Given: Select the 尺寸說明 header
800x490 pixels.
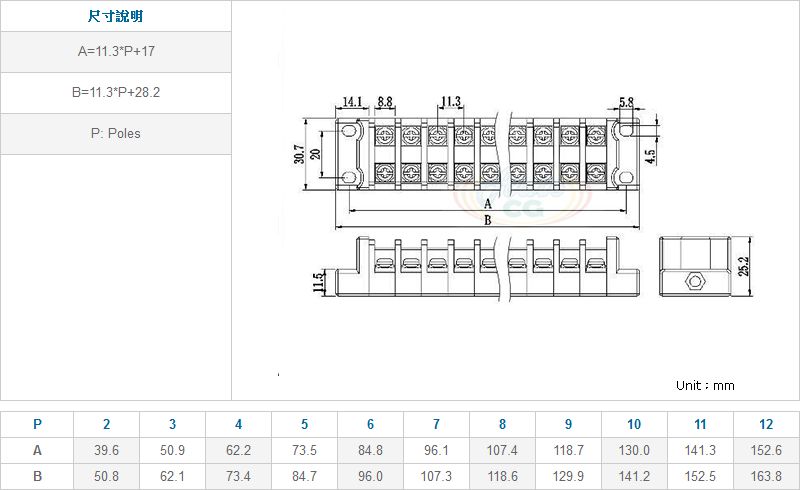Looking at the screenshot, I should pos(116,17).
